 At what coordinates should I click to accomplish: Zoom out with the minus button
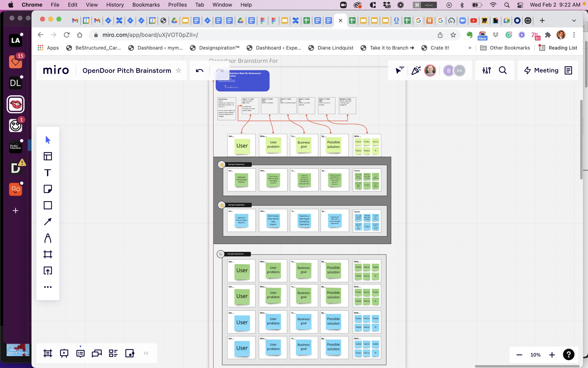click(x=519, y=355)
